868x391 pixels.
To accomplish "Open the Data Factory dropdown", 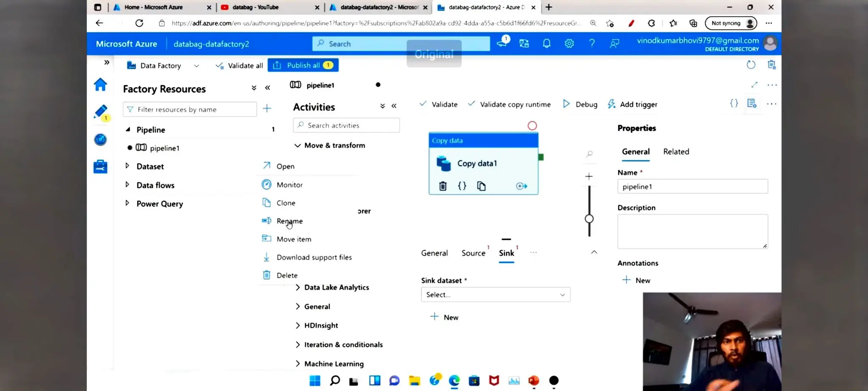I will tap(196, 66).
